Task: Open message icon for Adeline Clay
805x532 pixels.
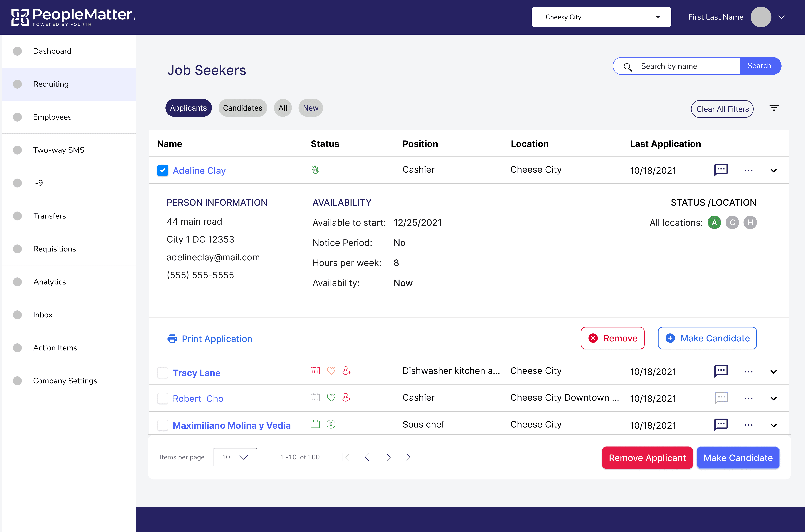Action: click(721, 170)
